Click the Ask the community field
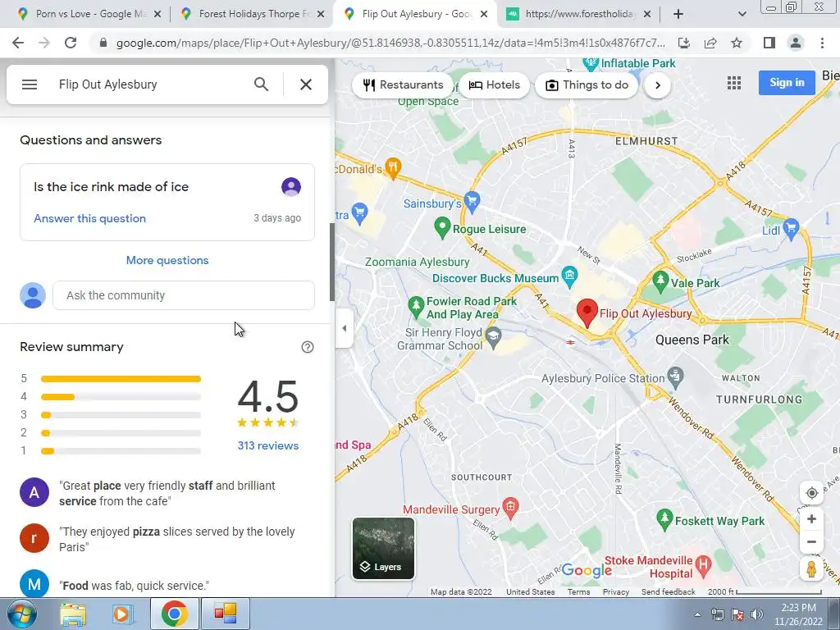The width and height of the screenshot is (840, 630). coord(183,295)
